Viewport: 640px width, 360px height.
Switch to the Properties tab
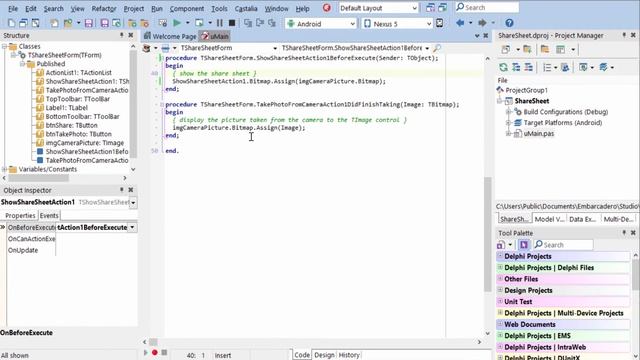(20, 216)
